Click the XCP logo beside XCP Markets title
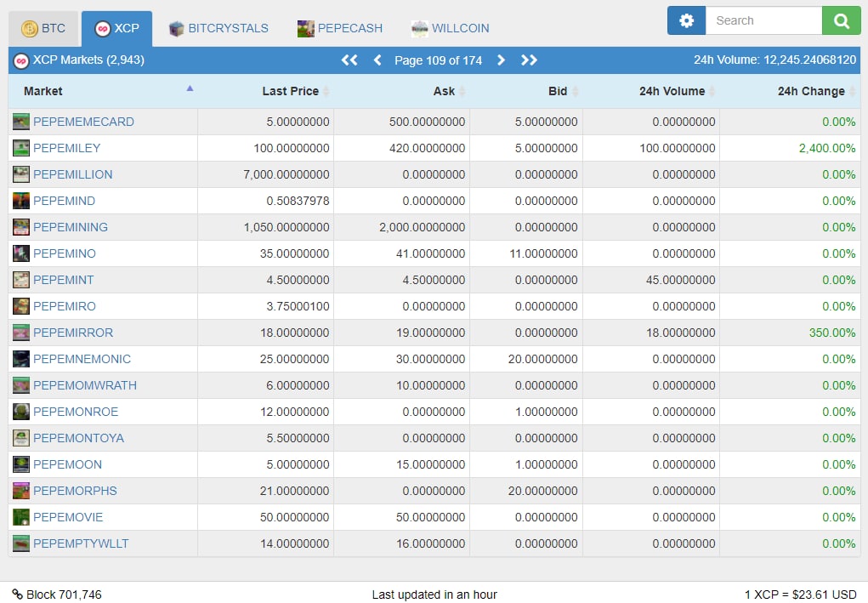This screenshot has width=868, height=603. click(x=21, y=60)
